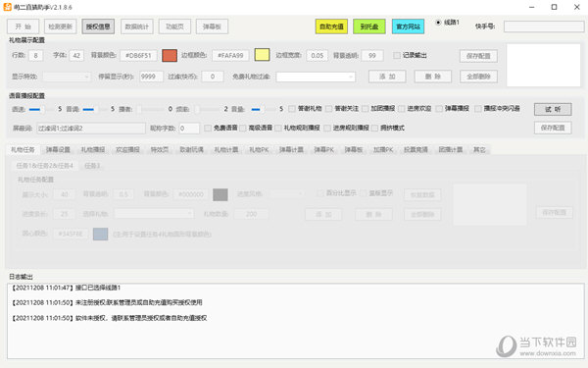The image size is (588, 368).
Task: Click the 检测更新 check update button
Action: tap(61, 26)
